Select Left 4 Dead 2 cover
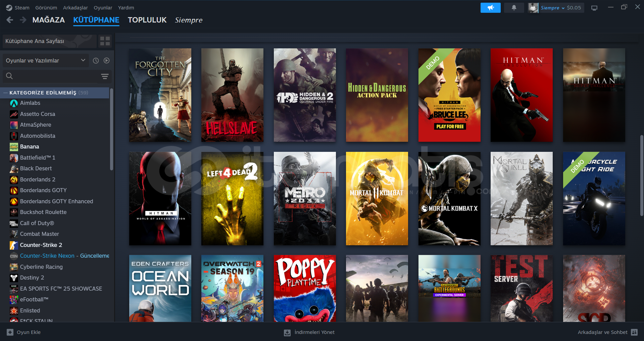 point(232,198)
